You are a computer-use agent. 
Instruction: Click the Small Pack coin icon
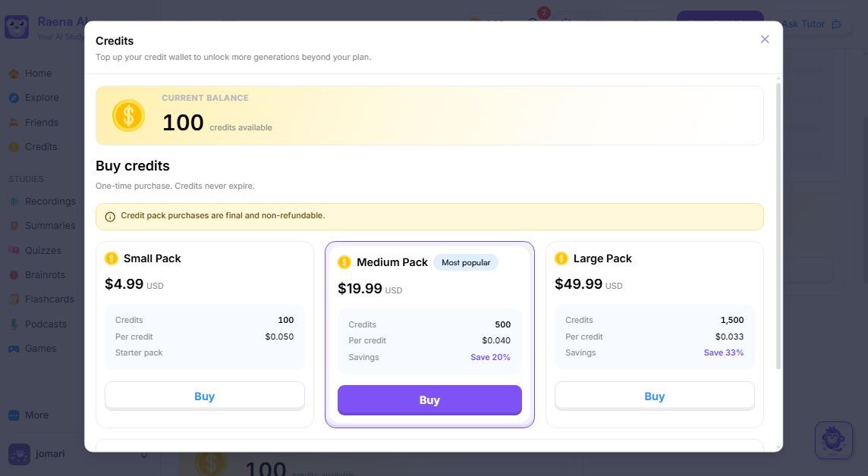tap(112, 258)
